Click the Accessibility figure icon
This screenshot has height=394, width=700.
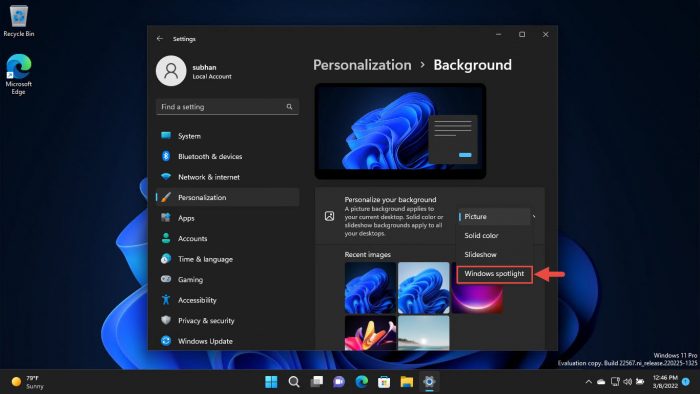click(x=166, y=300)
